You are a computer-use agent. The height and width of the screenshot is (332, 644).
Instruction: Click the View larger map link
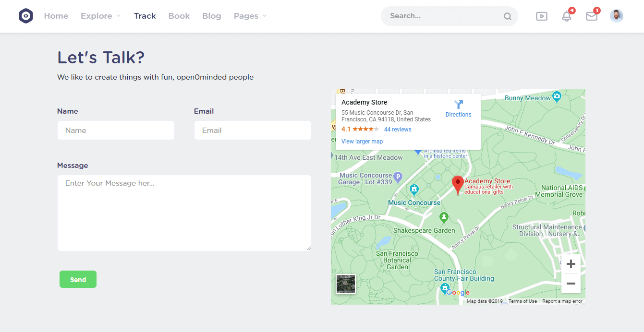362,142
